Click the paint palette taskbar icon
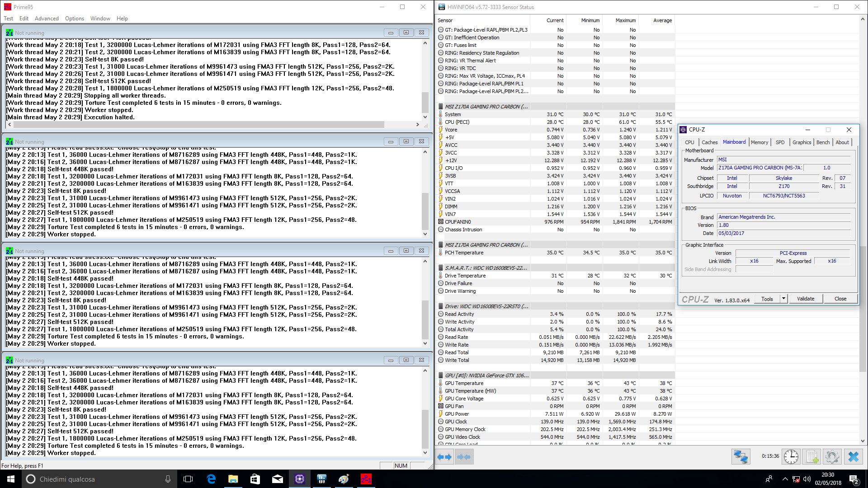This screenshot has width=868, height=488. [x=344, y=479]
